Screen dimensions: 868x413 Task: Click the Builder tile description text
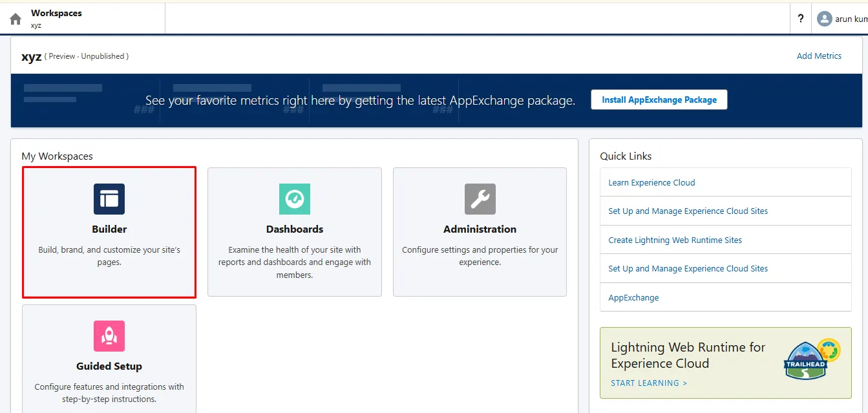109,256
